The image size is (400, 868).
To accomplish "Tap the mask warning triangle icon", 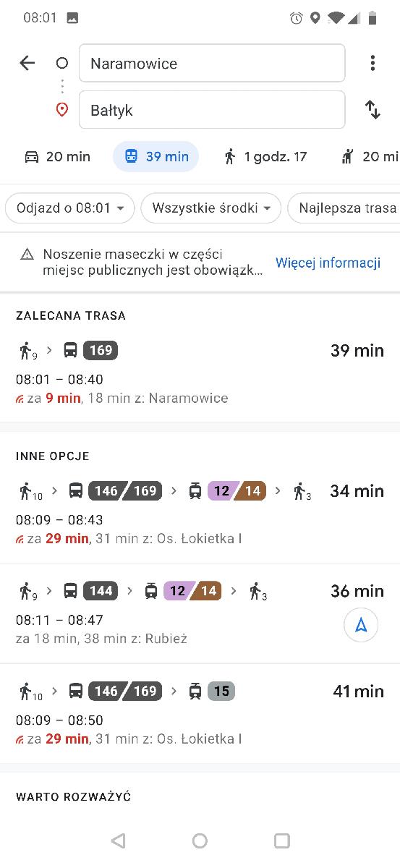I will pyautogui.click(x=27, y=254).
